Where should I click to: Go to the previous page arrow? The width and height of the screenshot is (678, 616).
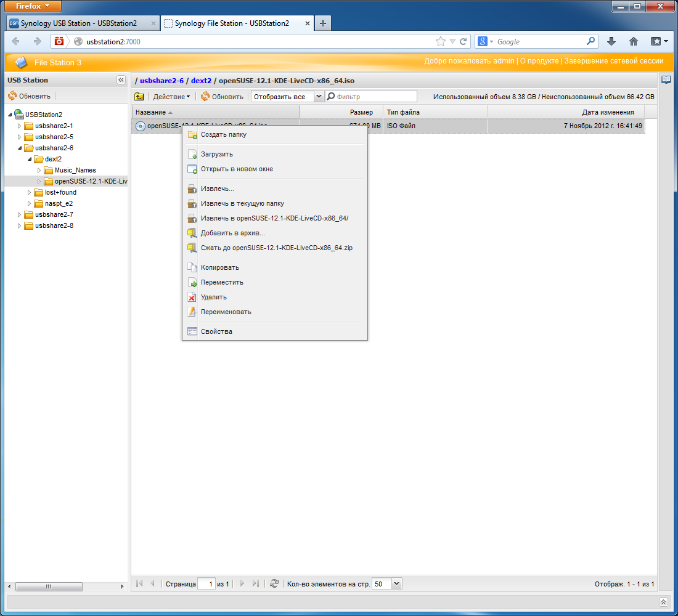(152, 583)
